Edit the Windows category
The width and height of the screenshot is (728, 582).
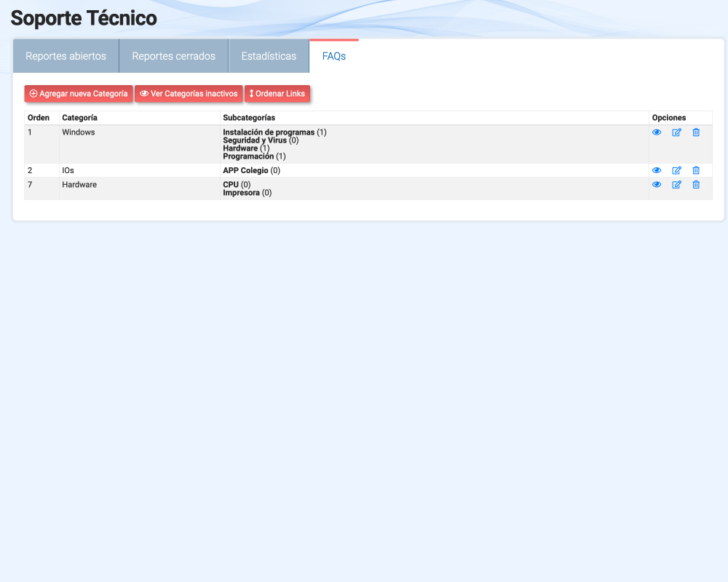click(x=676, y=132)
